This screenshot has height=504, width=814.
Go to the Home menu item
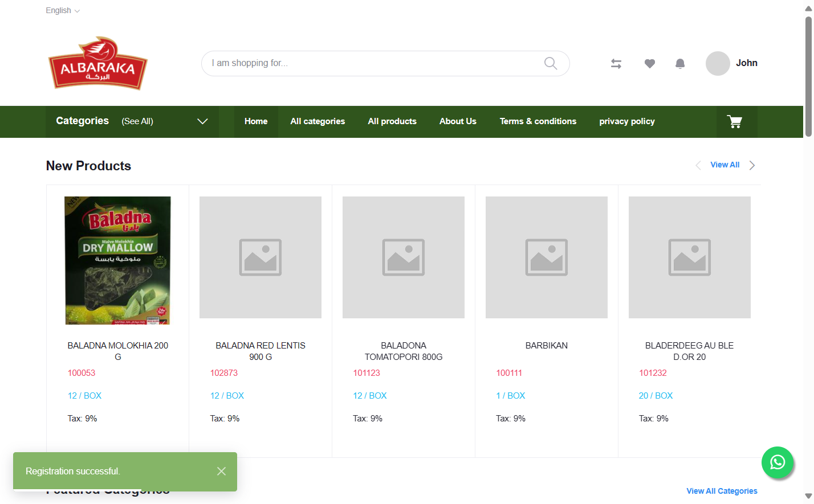point(256,121)
